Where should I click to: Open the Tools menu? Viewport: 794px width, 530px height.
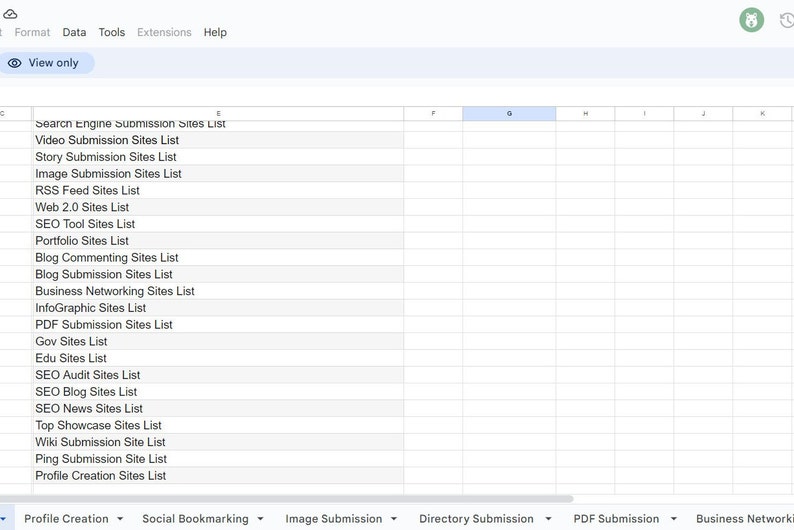pos(112,32)
